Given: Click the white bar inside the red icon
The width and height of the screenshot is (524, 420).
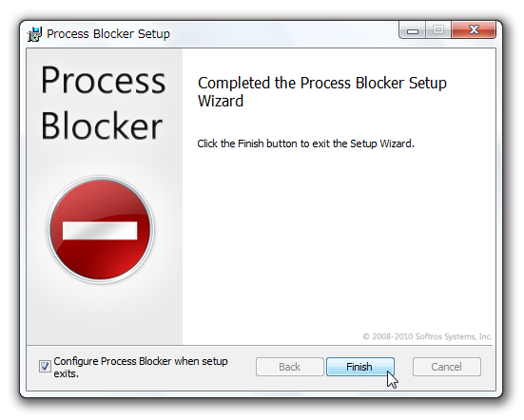Looking at the screenshot, I should [100, 230].
